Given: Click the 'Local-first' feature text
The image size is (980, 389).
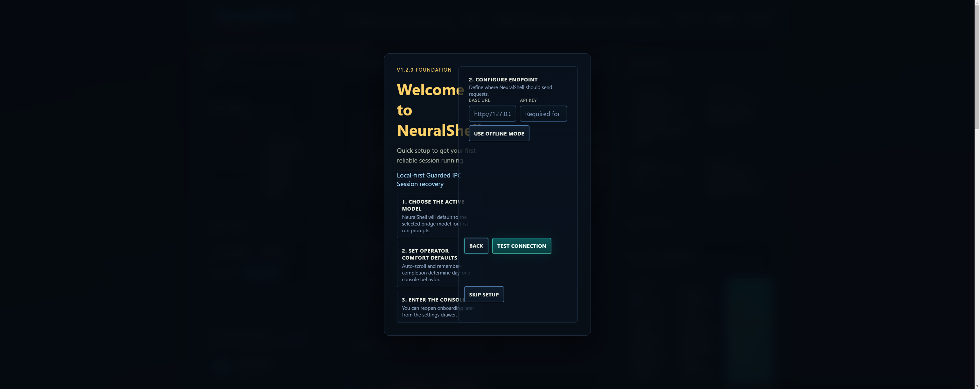Looking at the screenshot, I should click(410, 175).
